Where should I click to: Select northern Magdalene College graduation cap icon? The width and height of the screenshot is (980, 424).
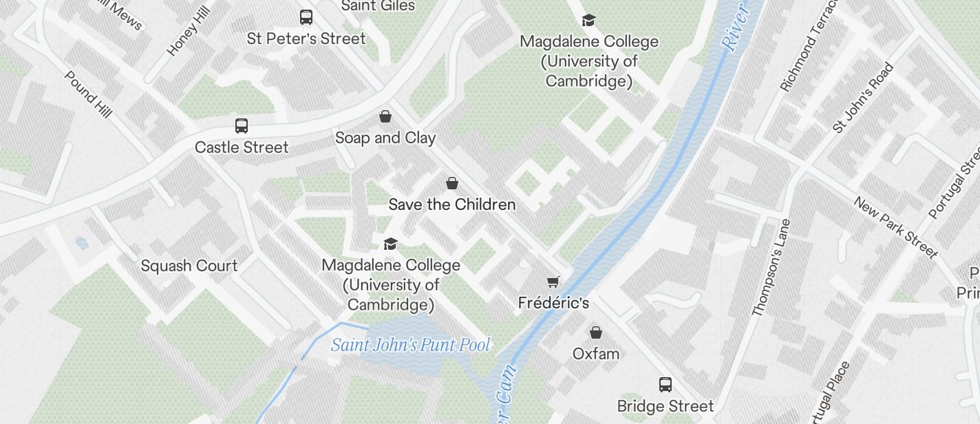click(588, 20)
